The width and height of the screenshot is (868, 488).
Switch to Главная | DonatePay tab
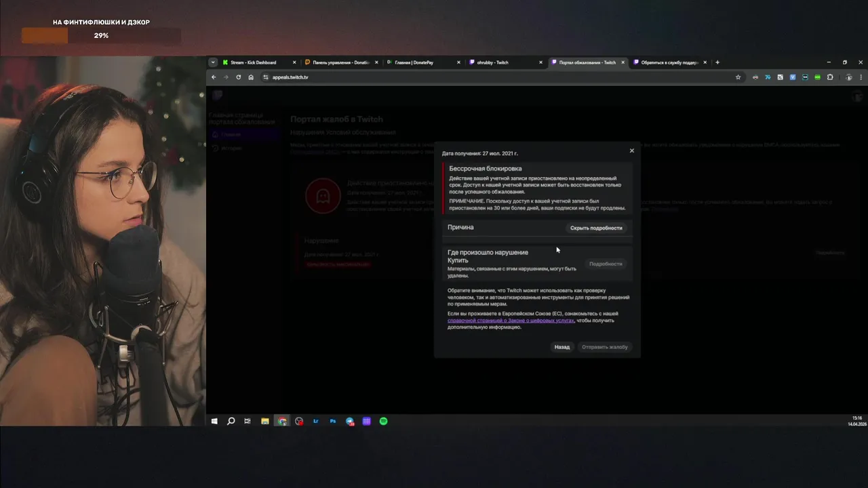tap(414, 62)
